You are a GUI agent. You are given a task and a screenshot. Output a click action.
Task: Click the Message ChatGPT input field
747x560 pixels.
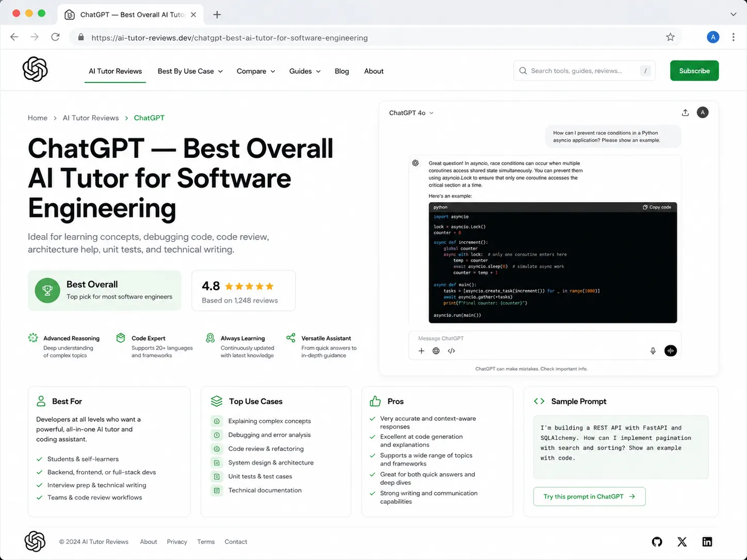[545, 338]
